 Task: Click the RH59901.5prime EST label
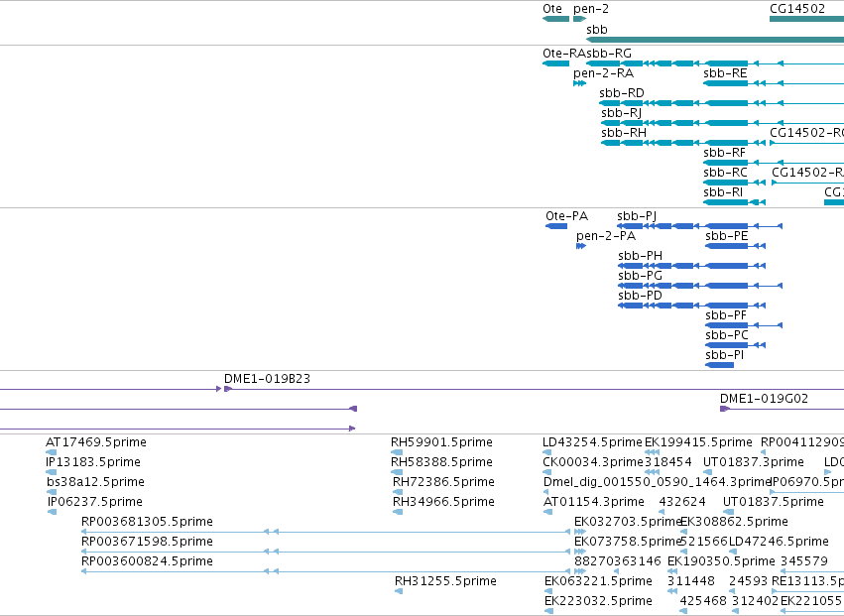441,442
